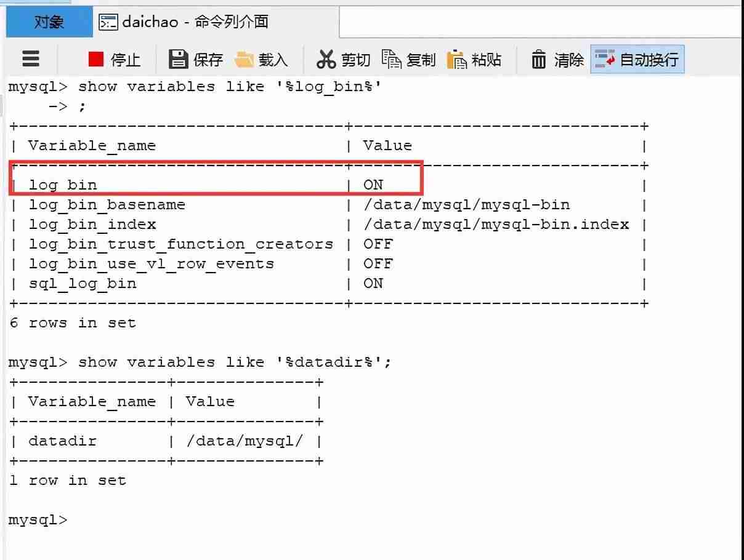
Task: Click the ON value of log_bin
Action: 373,185
